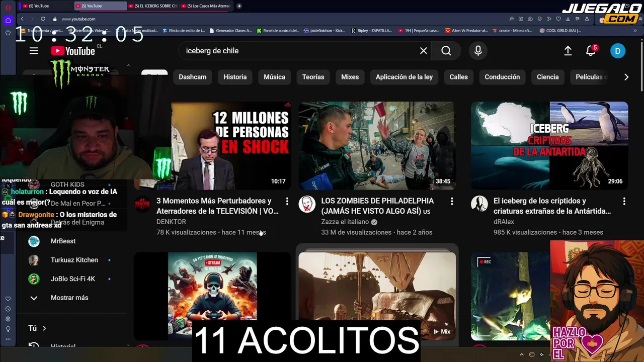The height and width of the screenshot is (362, 644).
Task: Open a new browser tab
Action: click(239, 6)
